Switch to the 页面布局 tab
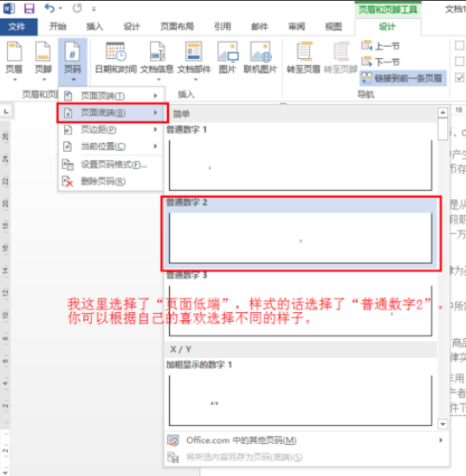 (x=177, y=27)
